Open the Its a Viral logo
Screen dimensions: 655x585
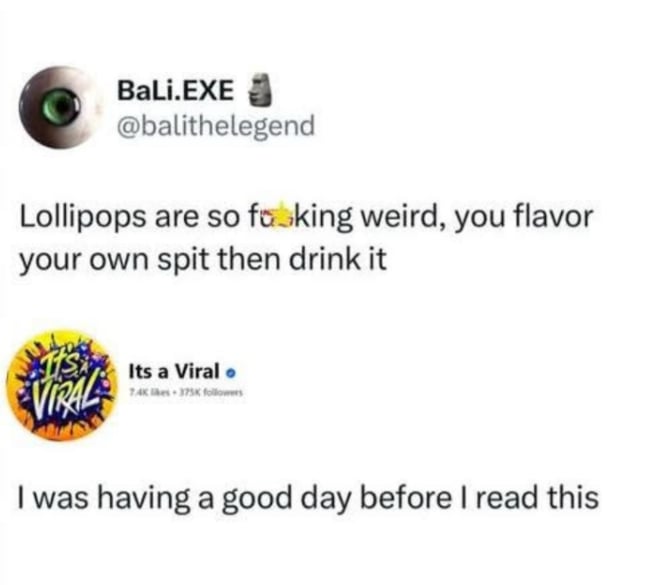coord(61,385)
